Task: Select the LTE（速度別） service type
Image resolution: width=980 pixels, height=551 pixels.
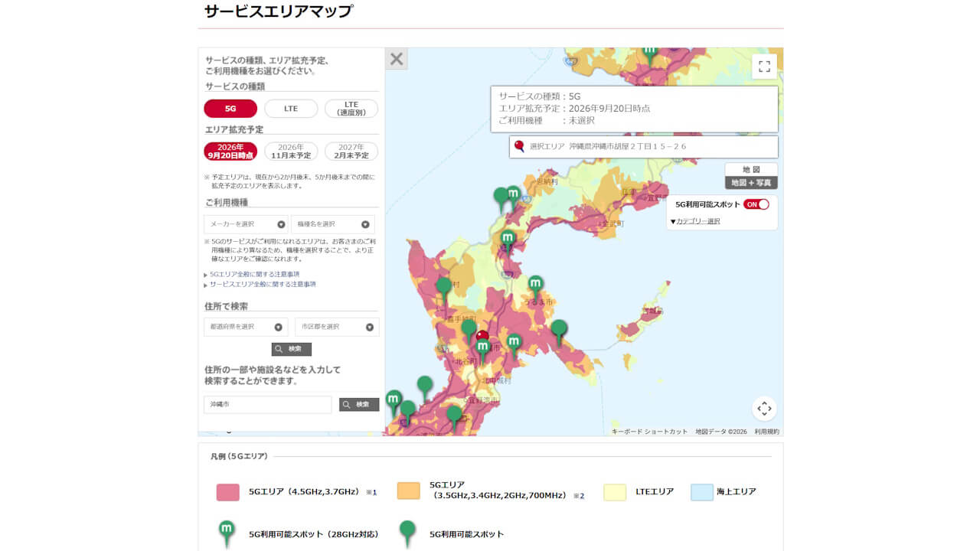Action: [x=351, y=109]
